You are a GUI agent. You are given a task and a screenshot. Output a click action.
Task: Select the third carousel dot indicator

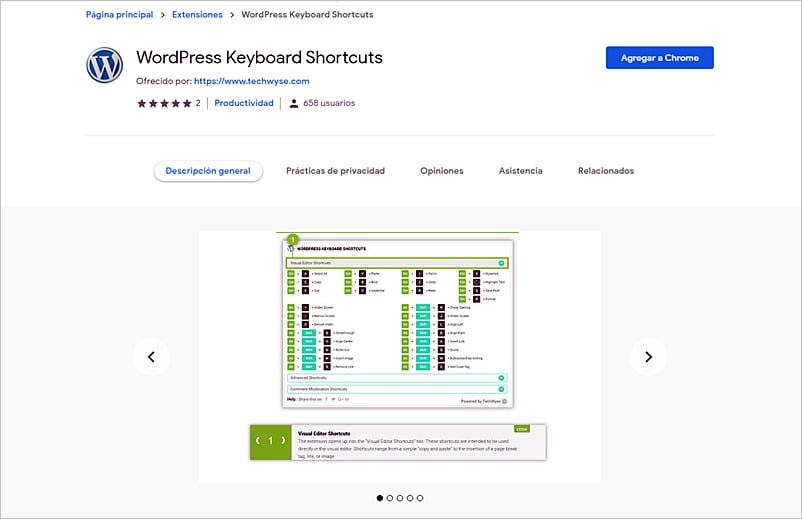point(400,497)
